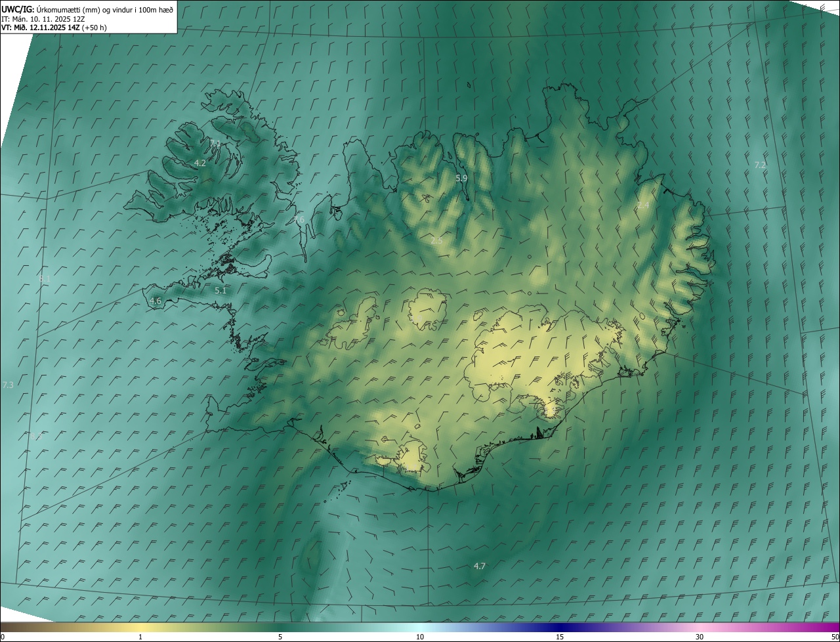The width and height of the screenshot is (840, 642).
Task: Click the 2.4 value label in east Iceland
Action: point(643,205)
